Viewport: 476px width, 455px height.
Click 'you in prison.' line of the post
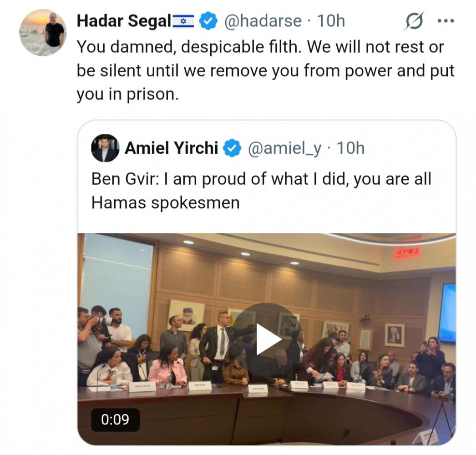click(x=127, y=94)
